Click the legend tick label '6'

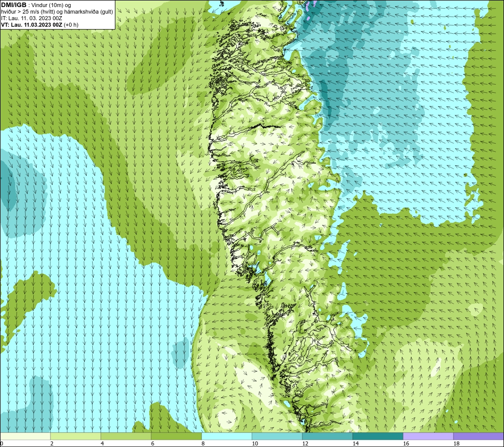point(152,444)
